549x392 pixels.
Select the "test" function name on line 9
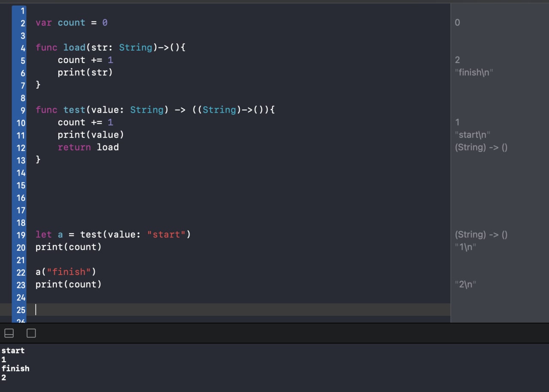click(74, 110)
